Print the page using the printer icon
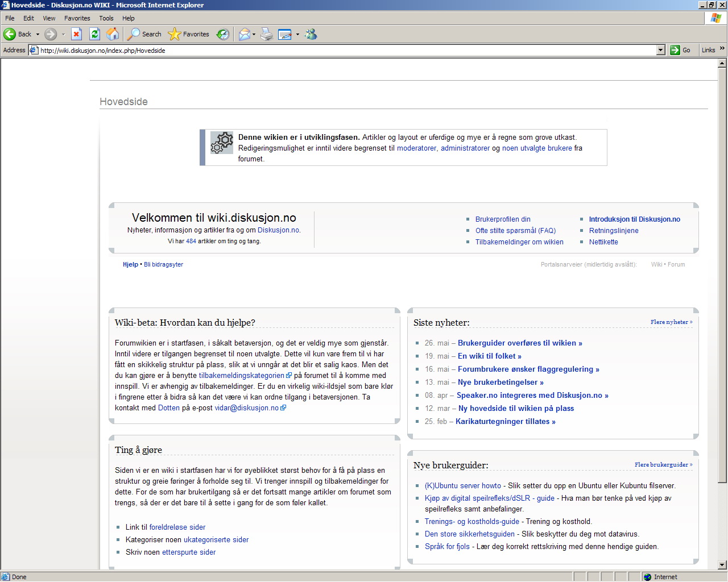Image resolution: width=728 pixels, height=582 pixels. tap(267, 34)
